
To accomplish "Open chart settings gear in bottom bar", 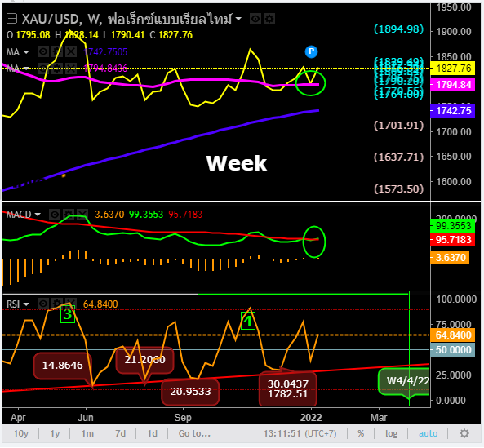I will [x=464, y=433].
